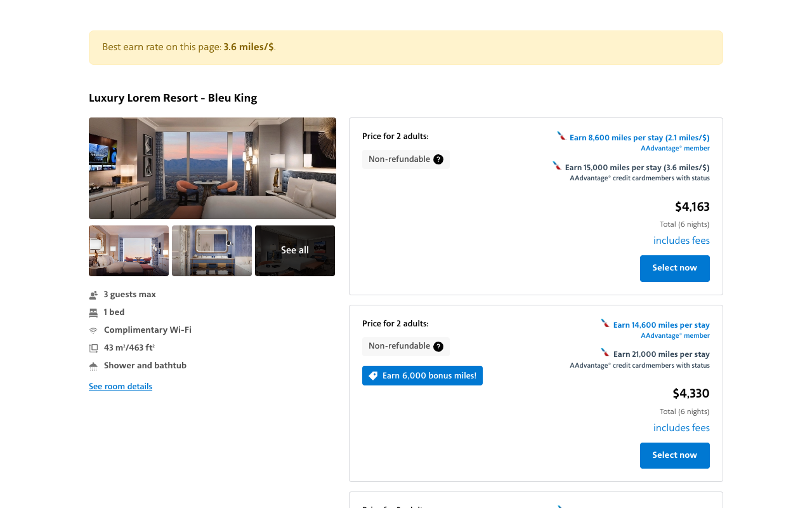
Task: Click Shower and bathtub text
Action: coord(145,366)
